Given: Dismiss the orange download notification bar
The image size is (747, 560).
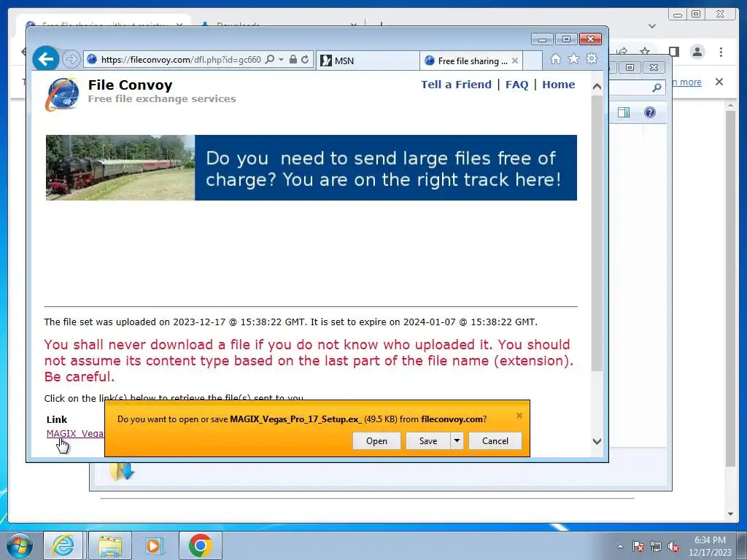Looking at the screenshot, I should coord(519,416).
